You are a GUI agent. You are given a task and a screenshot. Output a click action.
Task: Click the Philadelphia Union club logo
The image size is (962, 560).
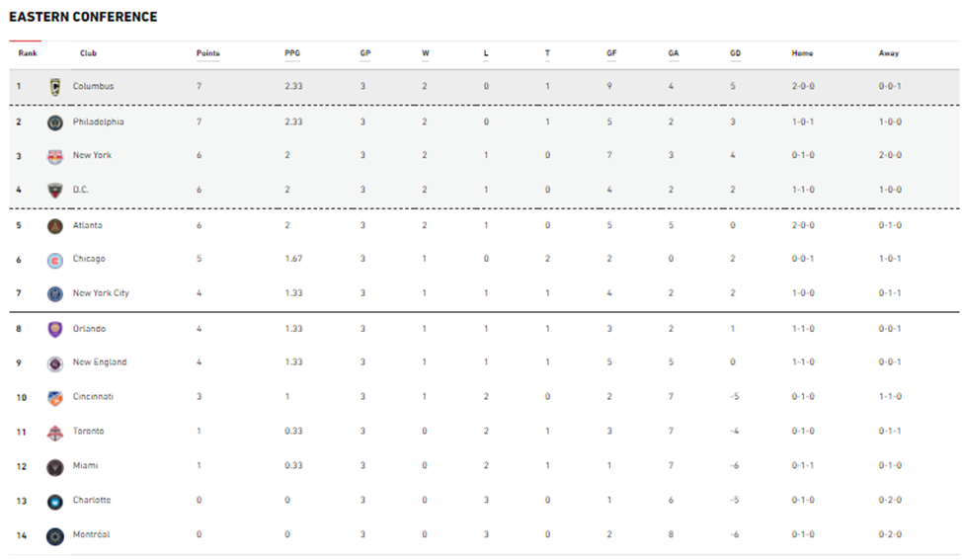55,122
